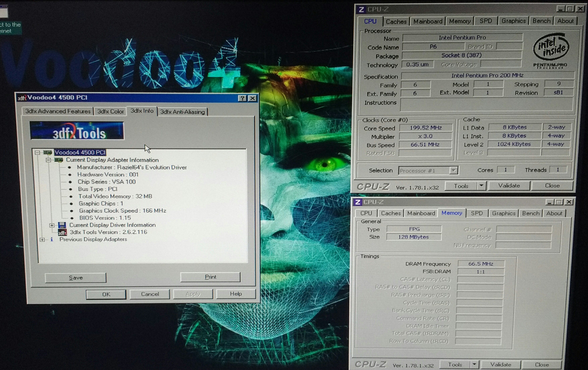Screen dimensions: 588x370
Task: Collapse Current Display Adapter Information node
Action: point(48,160)
